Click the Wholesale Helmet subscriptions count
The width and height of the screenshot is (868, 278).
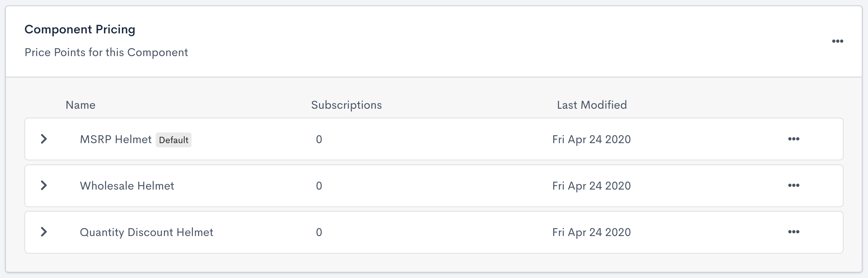[319, 186]
